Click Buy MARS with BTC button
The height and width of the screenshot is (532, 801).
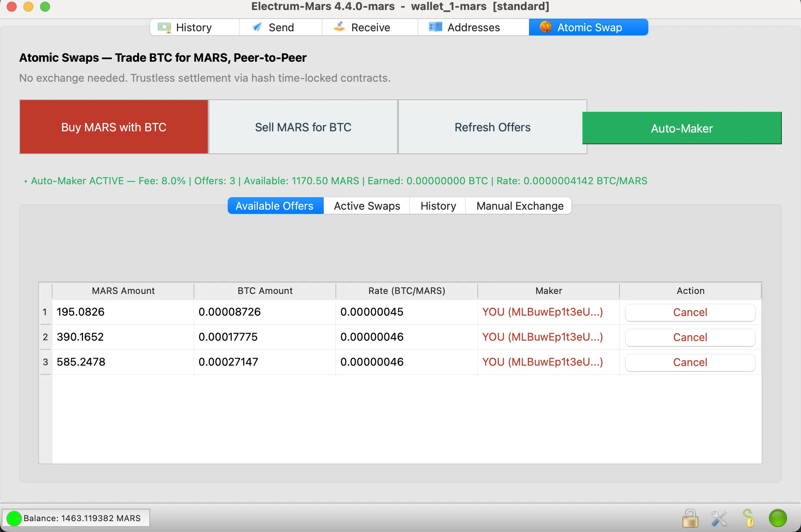coord(114,127)
